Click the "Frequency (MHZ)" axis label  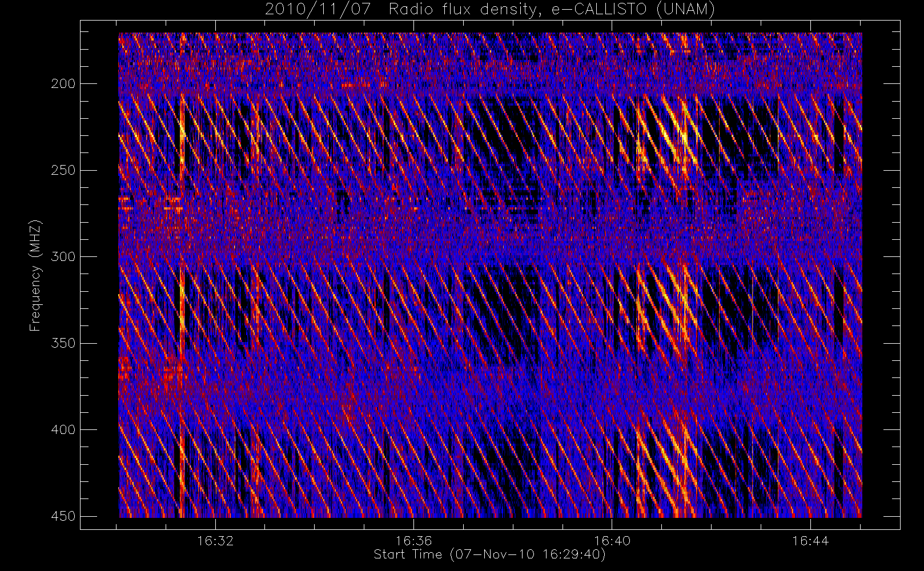coord(35,275)
